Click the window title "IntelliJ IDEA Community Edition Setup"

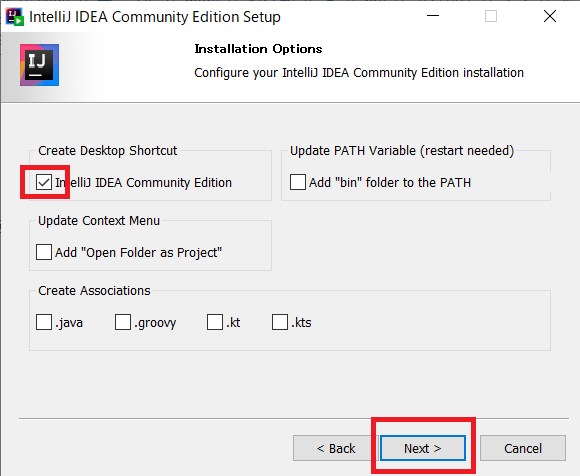pos(155,17)
